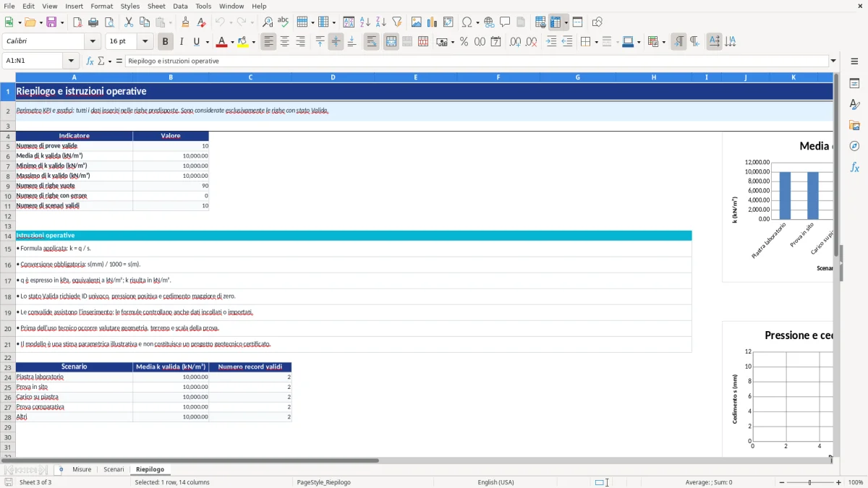Sort ascending with the A-Z arrow icon
The width and height of the screenshot is (868, 488).
pos(365,22)
